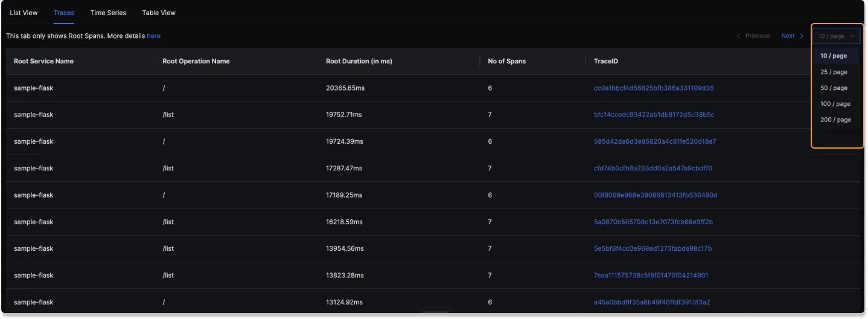Screen dimensions: 868x319
Task: Select the Traces tab
Action: click(x=64, y=13)
